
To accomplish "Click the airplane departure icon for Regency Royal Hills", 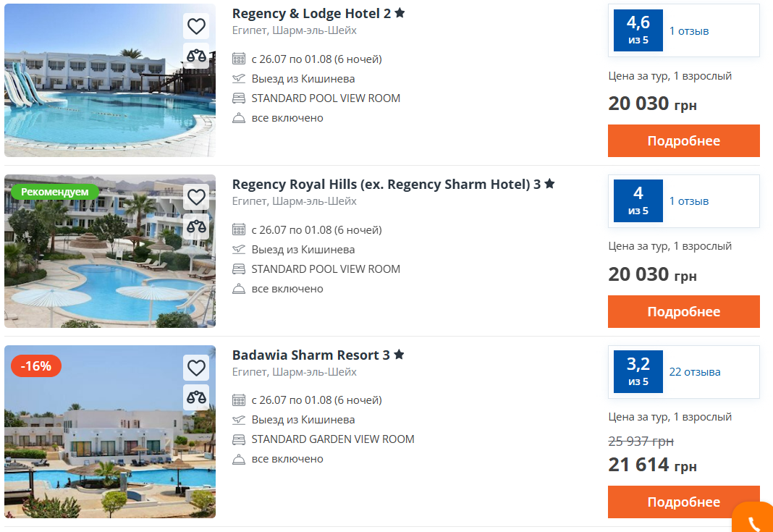I will (238, 249).
